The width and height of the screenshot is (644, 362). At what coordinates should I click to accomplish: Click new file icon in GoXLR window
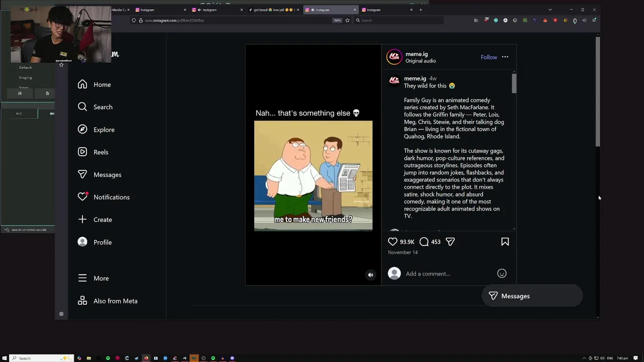47,93
